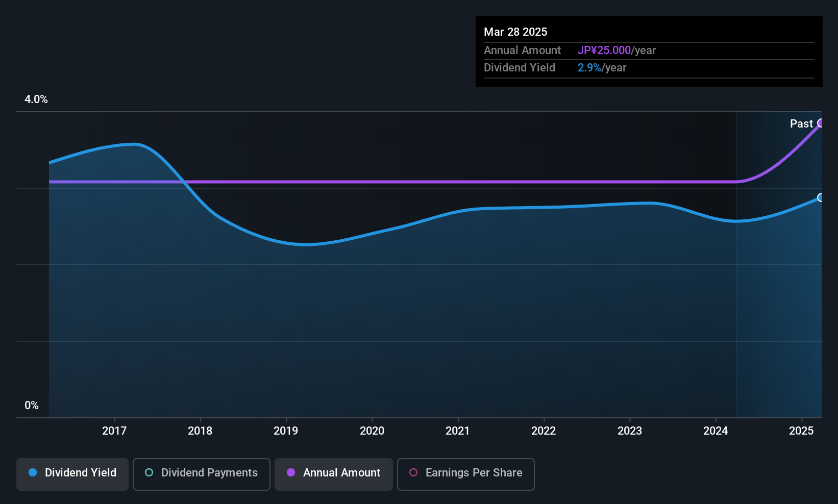Toggle the Annual Amount legend button
Screen dimensions: 838x504
[x=334, y=474]
